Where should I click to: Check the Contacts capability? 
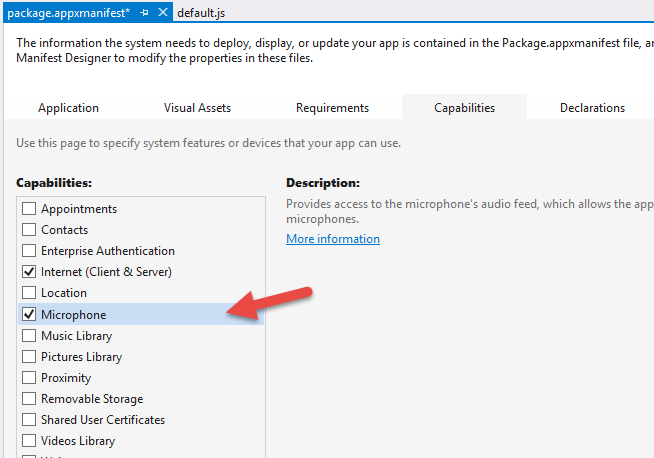coord(29,230)
